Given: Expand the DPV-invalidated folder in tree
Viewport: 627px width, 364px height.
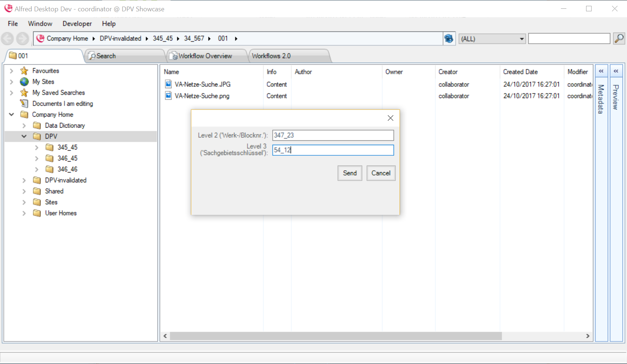Looking at the screenshot, I should pyautogui.click(x=24, y=180).
